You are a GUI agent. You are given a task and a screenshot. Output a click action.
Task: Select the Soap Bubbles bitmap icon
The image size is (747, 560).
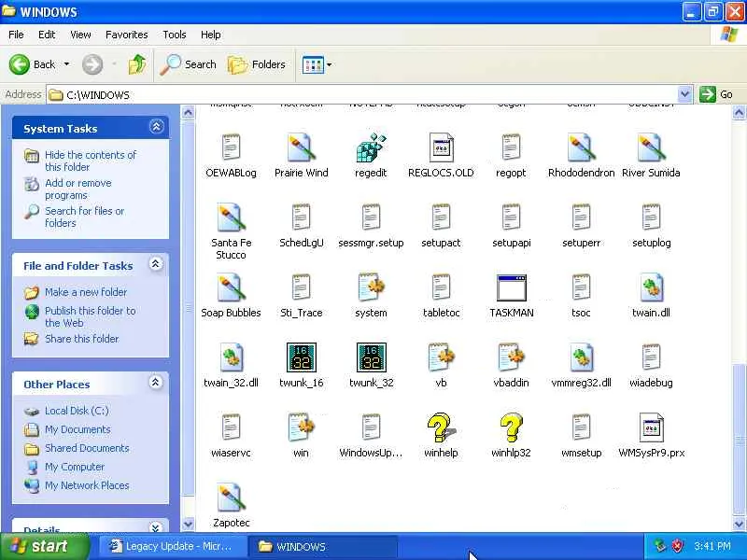[231, 287]
